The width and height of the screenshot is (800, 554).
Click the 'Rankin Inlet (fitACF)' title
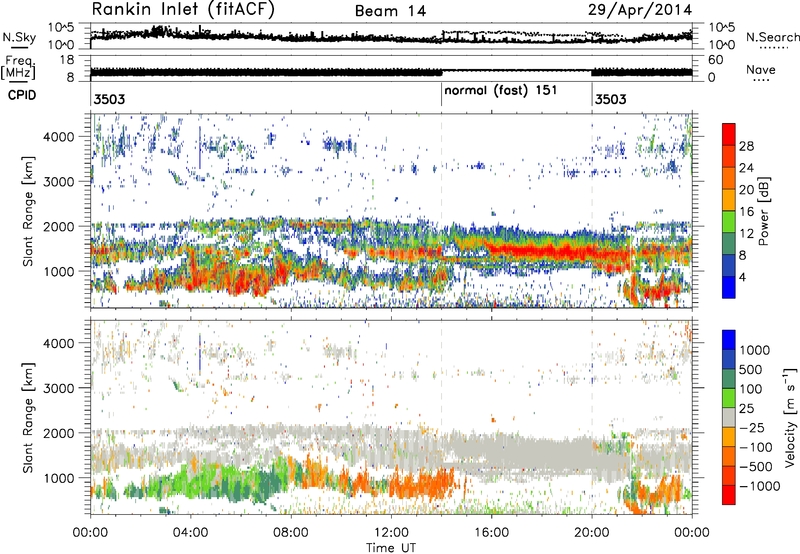tap(183, 10)
